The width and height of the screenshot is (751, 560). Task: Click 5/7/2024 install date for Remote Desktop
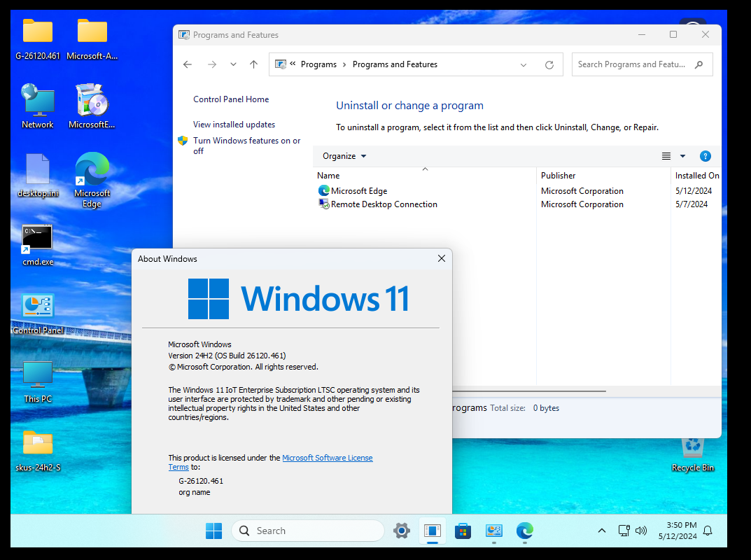[692, 204]
